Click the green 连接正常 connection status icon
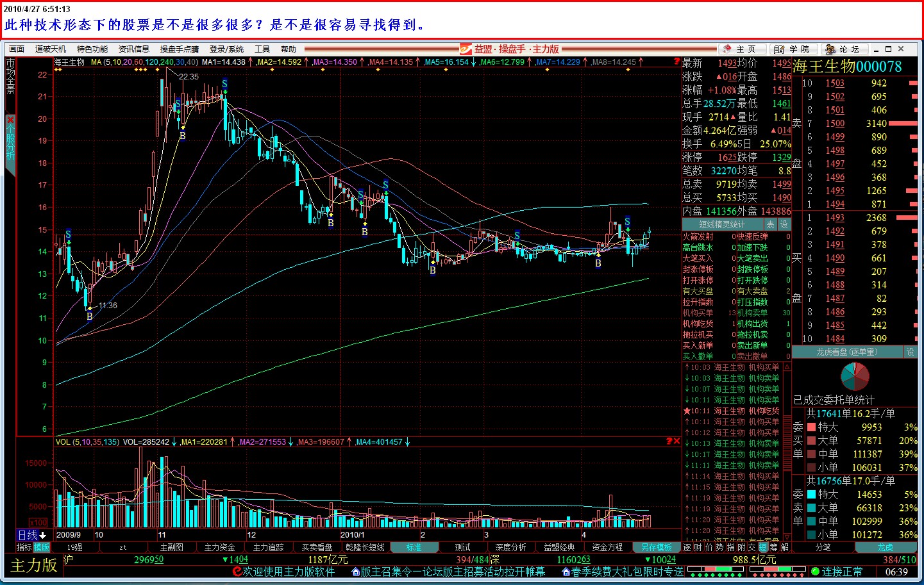The image size is (924, 585). pos(815,572)
